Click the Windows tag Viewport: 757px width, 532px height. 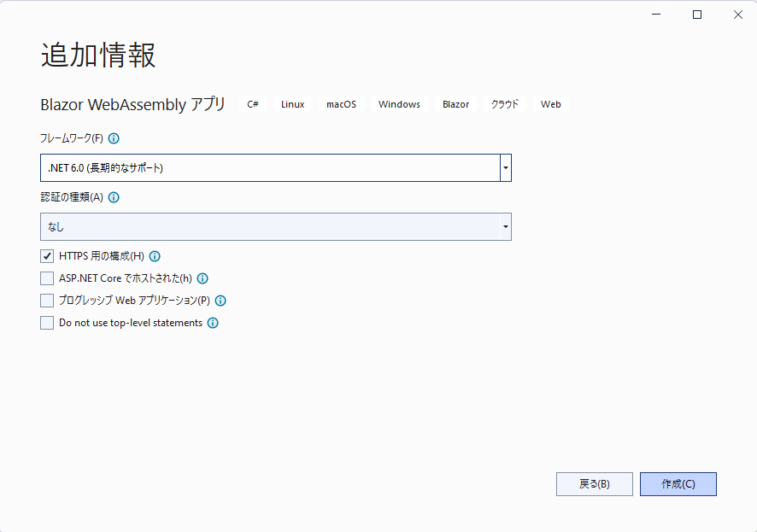(x=399, y=104)
